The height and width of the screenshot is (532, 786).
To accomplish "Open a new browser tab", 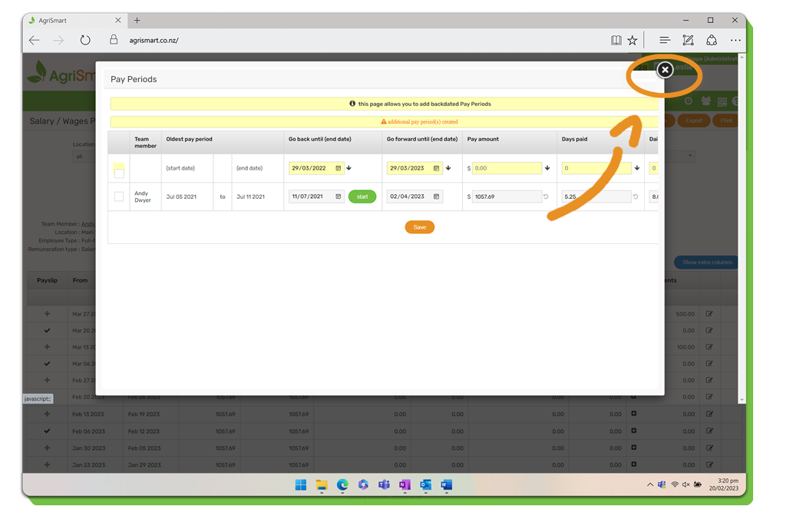I will tap(137, 21).
